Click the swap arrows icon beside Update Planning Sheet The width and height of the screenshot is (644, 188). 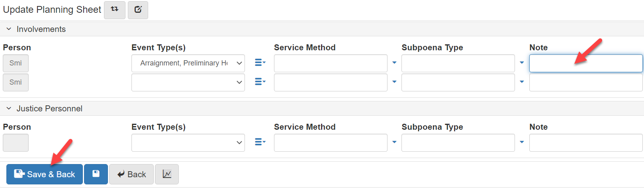(115, 10)
